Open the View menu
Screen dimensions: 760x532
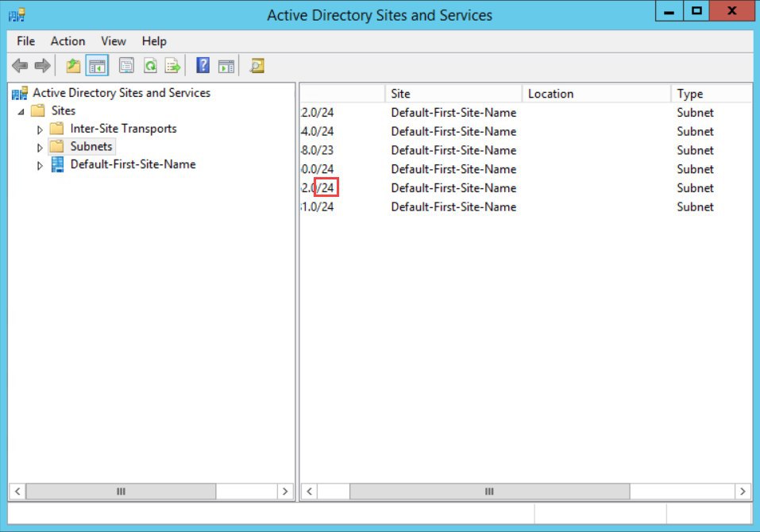tap(114, 41)
